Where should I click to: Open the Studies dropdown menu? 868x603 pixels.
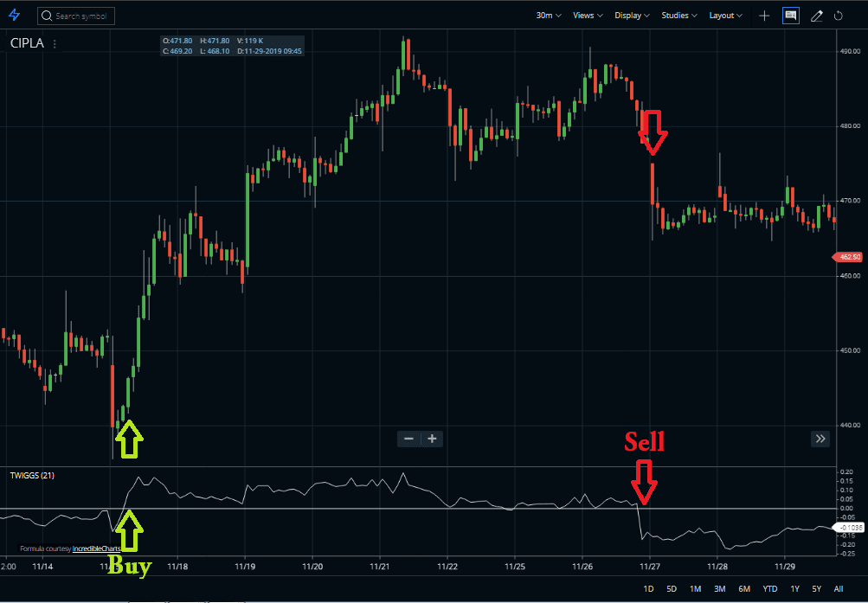tap(679, 16)
